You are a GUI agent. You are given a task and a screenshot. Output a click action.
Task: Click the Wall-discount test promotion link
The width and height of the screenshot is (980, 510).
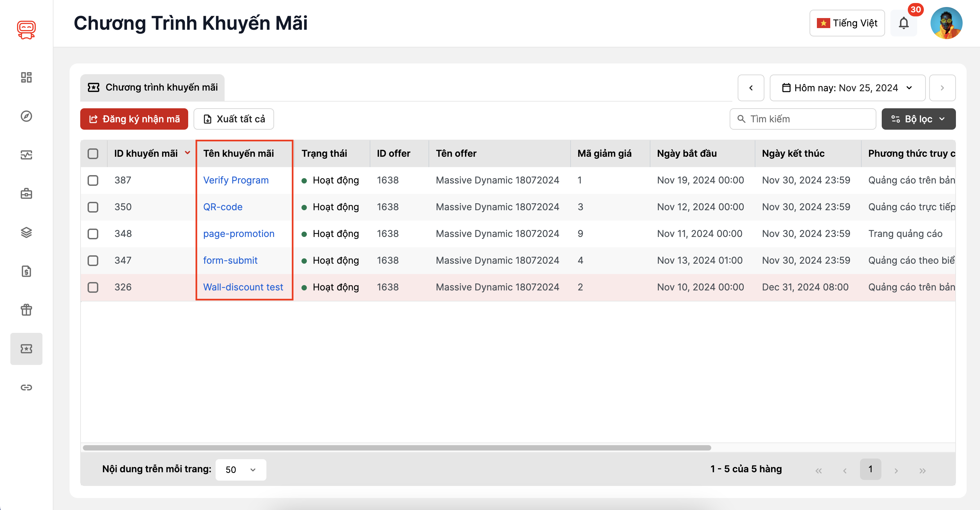click(242, 286)
